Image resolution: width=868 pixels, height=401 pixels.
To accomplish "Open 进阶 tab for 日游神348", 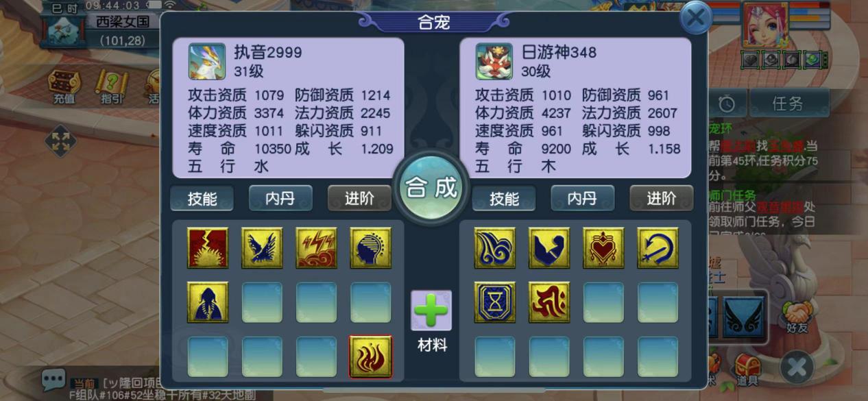I will click(662, 198).
